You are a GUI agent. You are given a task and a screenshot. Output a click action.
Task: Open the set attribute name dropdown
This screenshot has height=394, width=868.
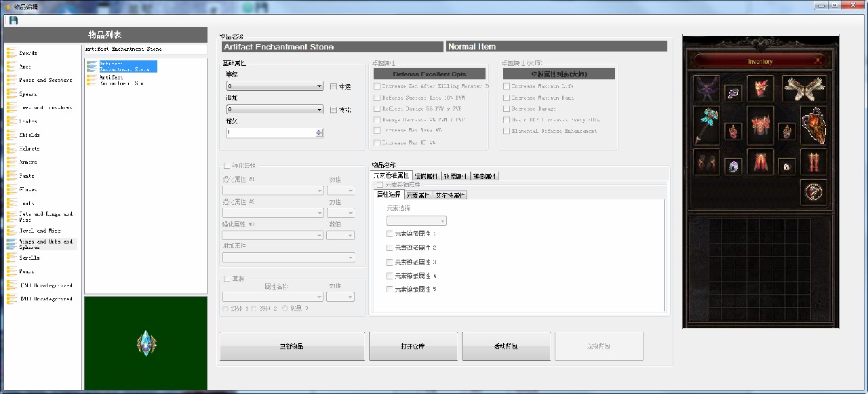click(273, 297)
